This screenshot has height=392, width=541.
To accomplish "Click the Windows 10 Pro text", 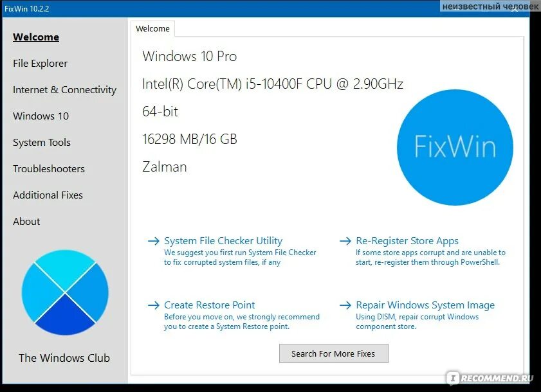I will coord(189,56).
